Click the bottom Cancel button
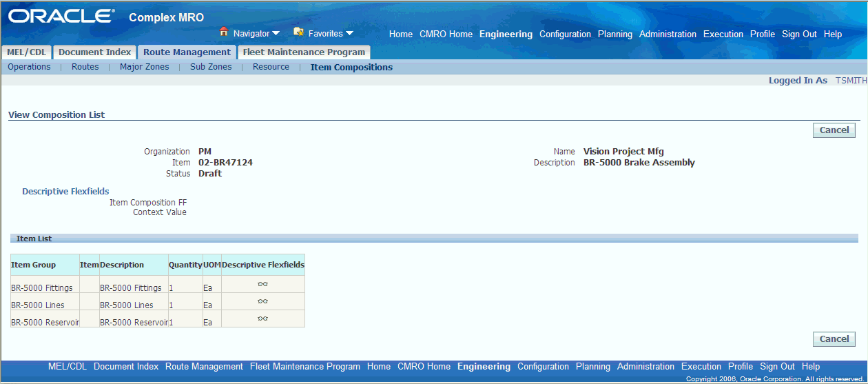The width and height of the screenshot is (868, 384). 834,339
